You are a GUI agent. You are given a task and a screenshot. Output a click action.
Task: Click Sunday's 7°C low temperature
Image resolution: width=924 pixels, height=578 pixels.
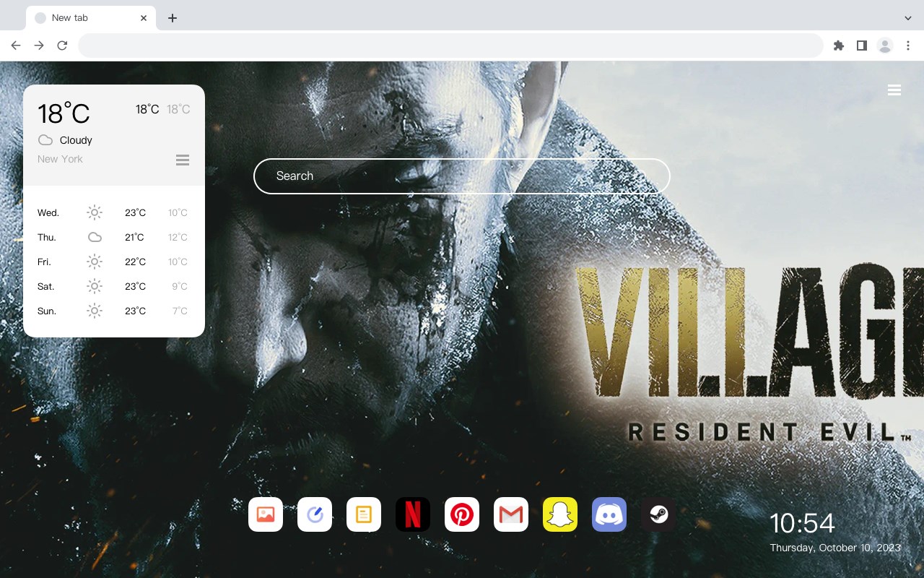coord(180,311)
